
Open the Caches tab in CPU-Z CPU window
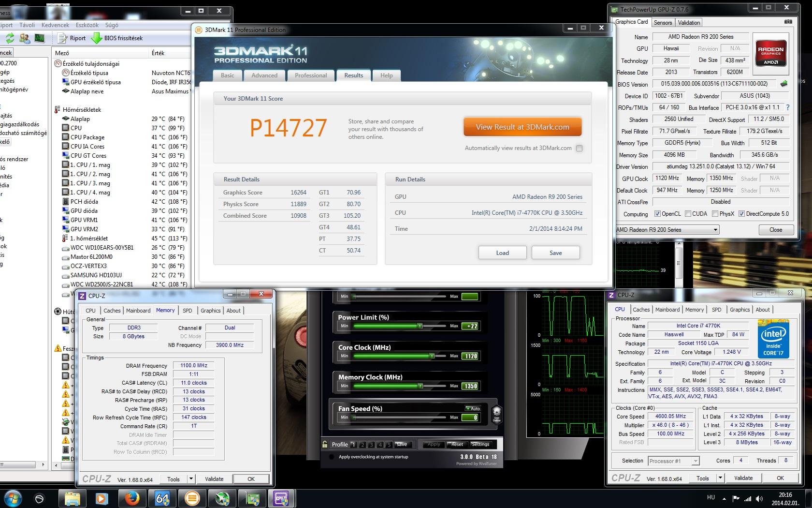click(641, 310)
